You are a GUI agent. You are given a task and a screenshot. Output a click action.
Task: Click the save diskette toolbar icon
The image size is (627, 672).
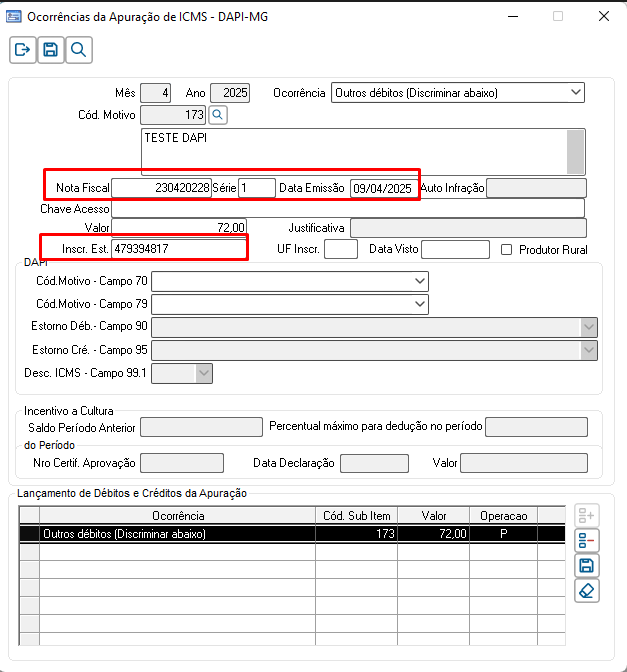coord(51,50)
